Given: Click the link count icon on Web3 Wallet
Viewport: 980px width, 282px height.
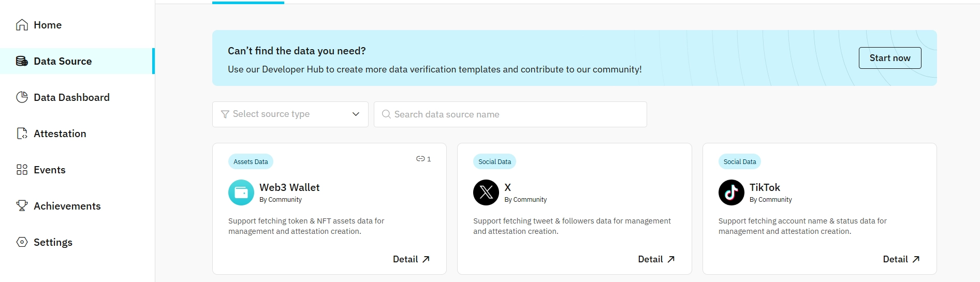Looking at the screenshot, I should tap(420, 159).
